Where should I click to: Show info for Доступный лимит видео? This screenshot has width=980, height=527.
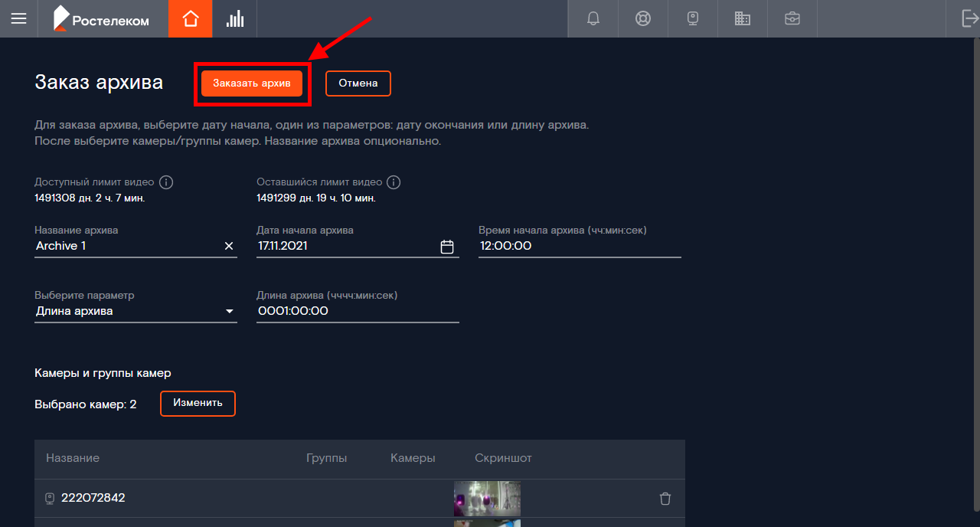[166, 182]
